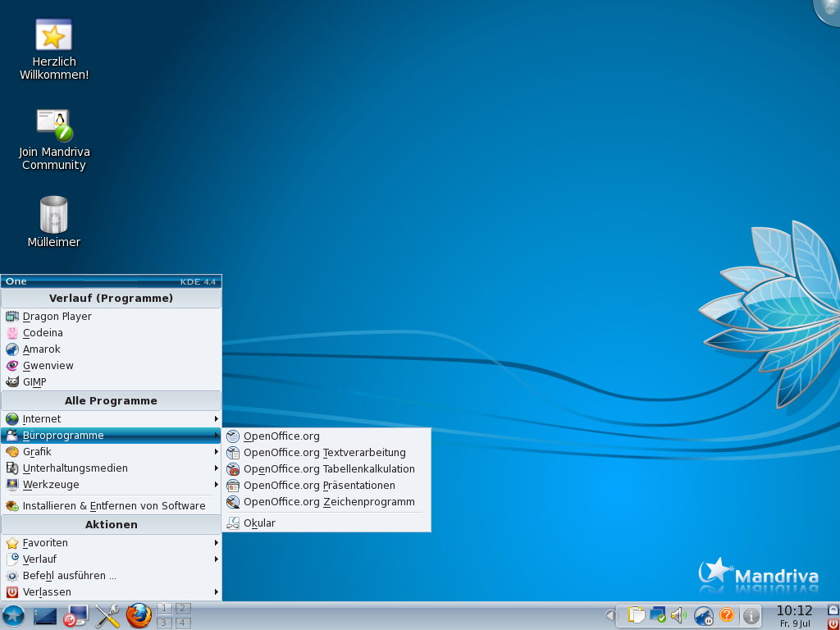
Task: Switch to virtual desktop 3
Action: point(164,623)
